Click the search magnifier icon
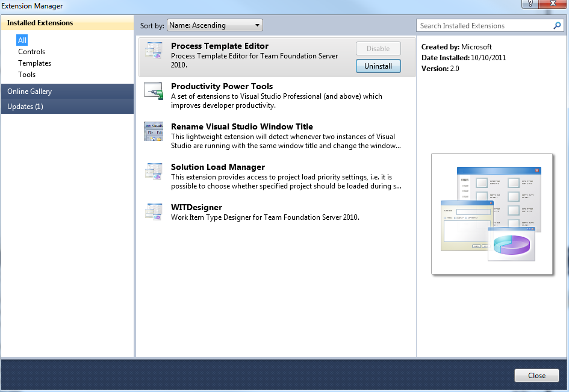Image resolution: width=569 pixels, height=392 pixels. pos(557,25)
